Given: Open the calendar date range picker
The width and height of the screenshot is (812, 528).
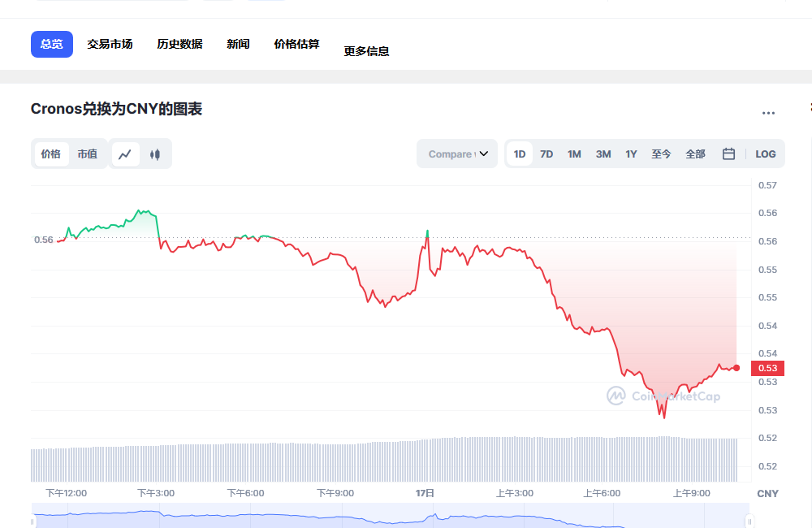Looking at the screenshot, I should click(x=728, y=154).
